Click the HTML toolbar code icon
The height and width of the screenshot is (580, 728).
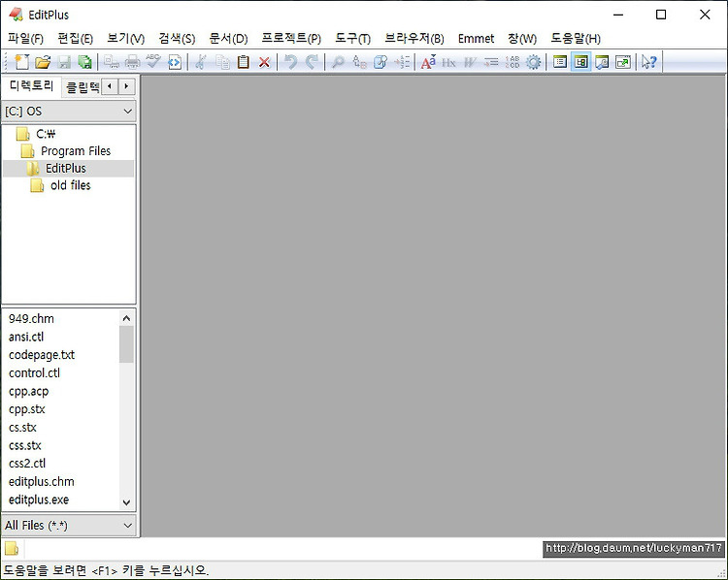point(175,62)
